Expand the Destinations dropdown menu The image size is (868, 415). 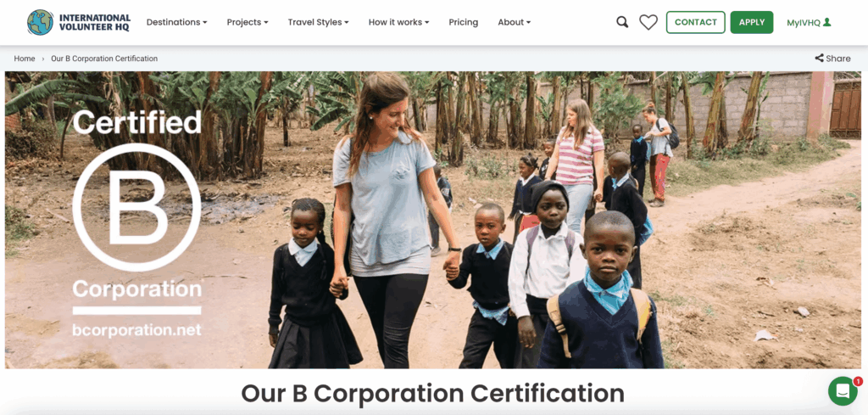176,22
